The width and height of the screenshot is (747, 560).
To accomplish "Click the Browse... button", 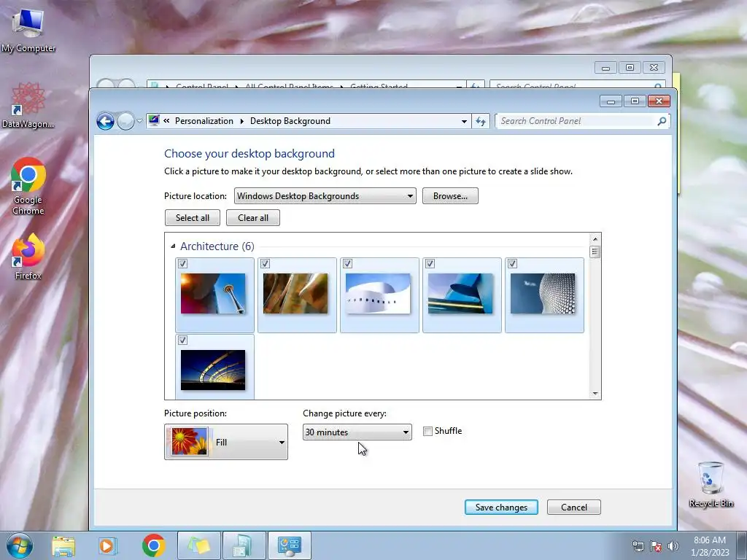I will pyautogui.click(x=450, y=195).
